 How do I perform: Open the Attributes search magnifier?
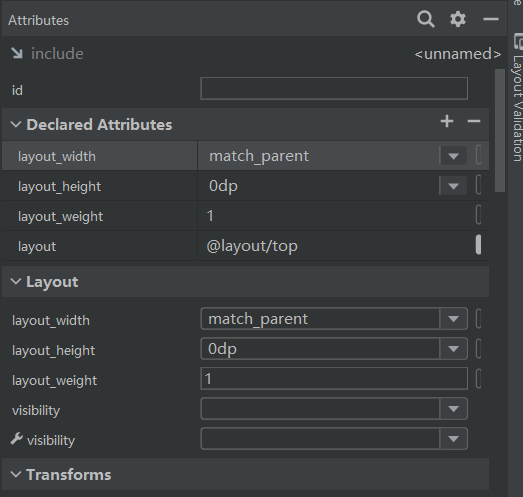pyautogui.click(x=426, y=19)
